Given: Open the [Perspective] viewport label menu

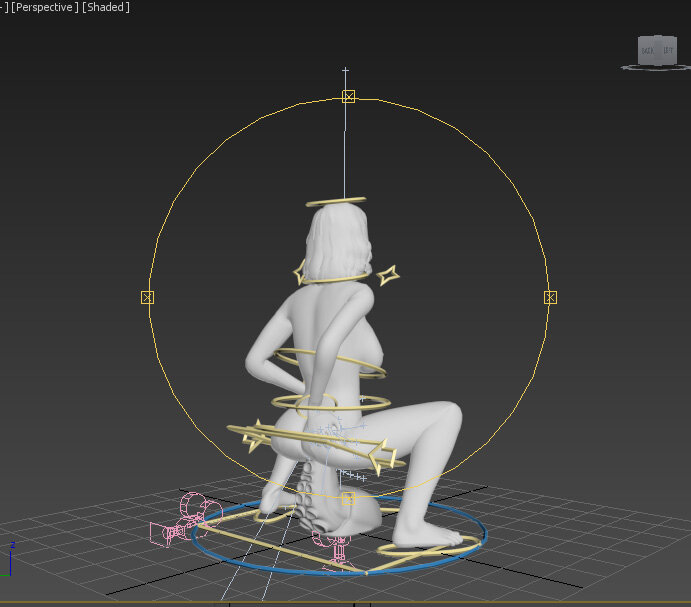Looking at the screenshot, I should [44, 7].
